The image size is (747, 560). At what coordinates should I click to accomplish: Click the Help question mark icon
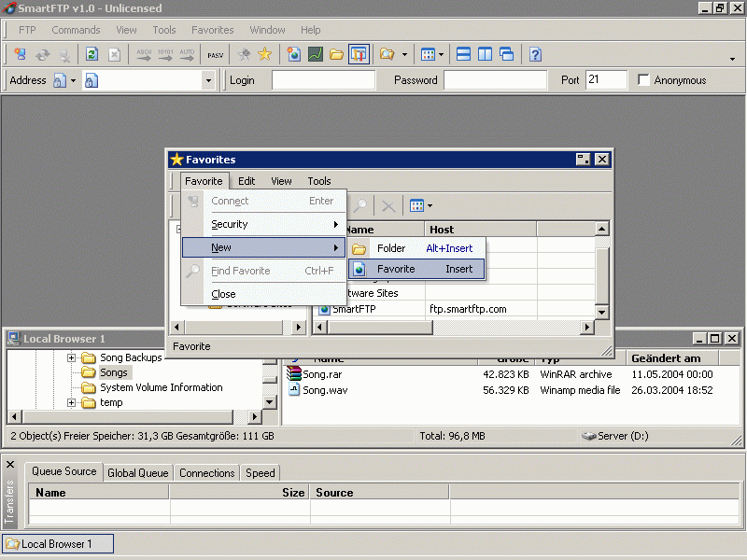535,54
